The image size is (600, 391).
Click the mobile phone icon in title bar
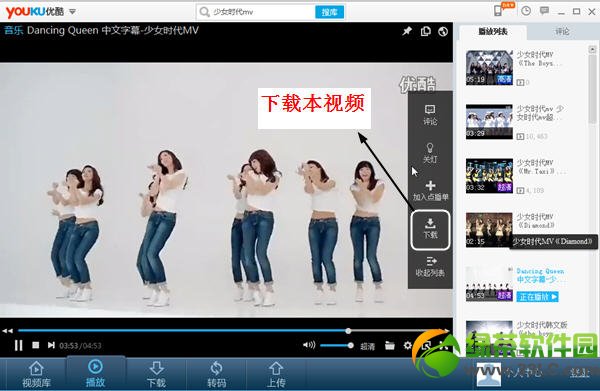tap(498, 11)
